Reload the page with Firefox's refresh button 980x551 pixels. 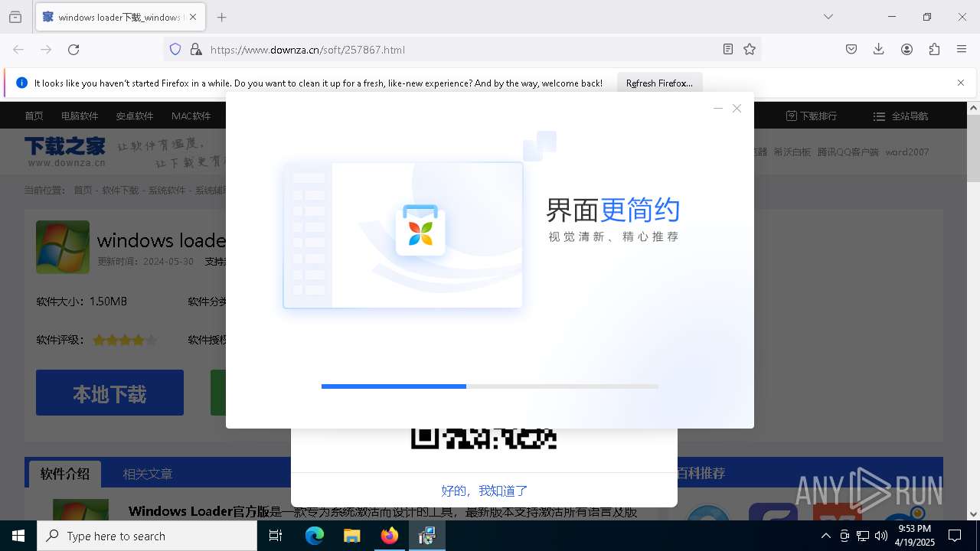coord(73,49)
